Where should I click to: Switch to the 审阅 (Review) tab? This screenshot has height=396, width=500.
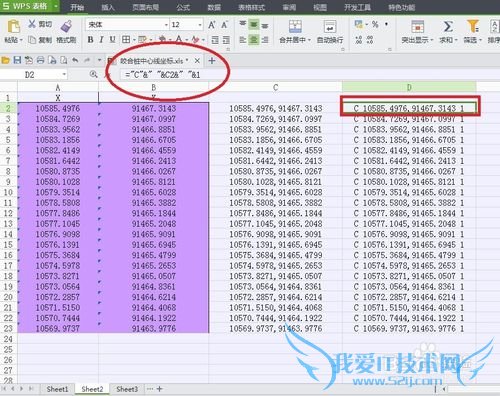pyautogui.click(x=289, y=7)
